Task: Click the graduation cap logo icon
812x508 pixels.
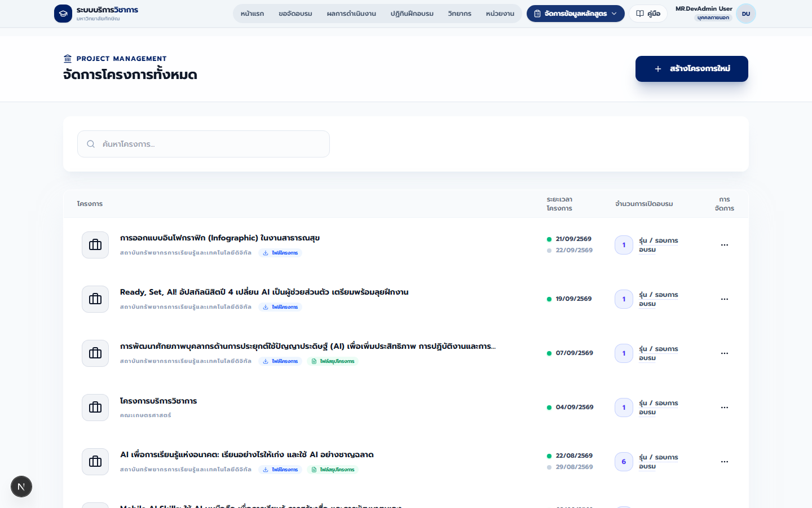Action: [63, 14]
